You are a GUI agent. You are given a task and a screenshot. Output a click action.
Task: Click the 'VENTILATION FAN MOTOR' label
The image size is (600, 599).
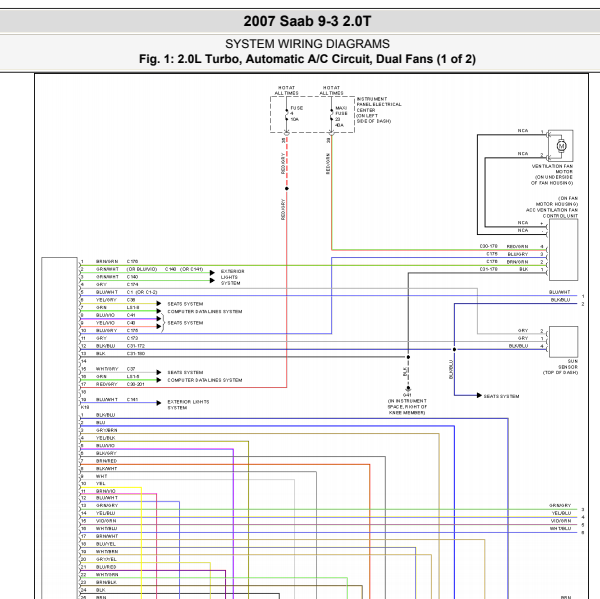coord(552,175)
